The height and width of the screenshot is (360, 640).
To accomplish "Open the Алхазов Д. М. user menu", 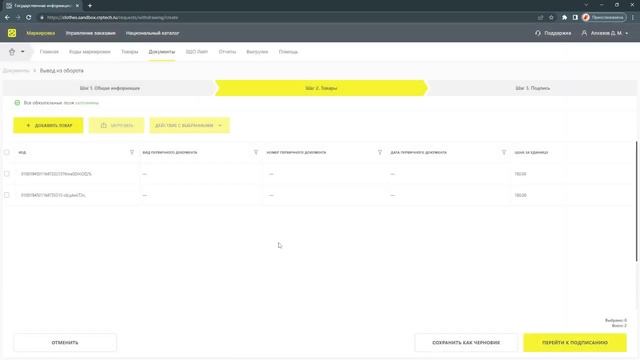I will (605, 33).
